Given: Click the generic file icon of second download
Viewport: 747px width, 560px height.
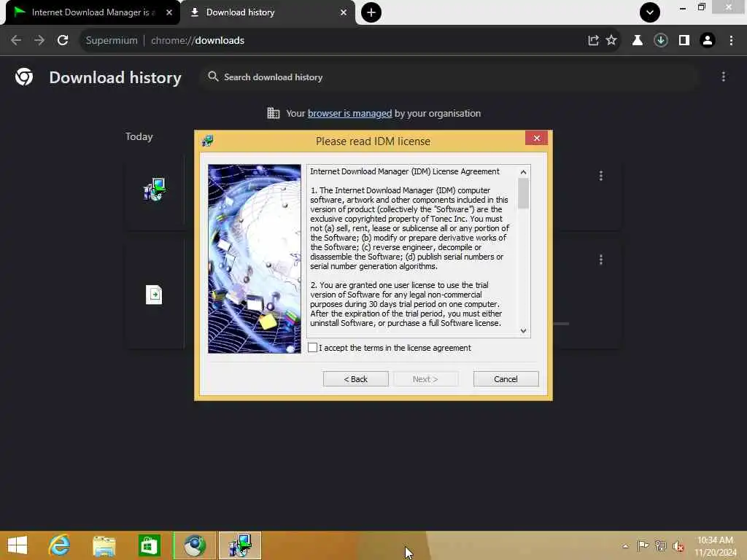Looking at the screenshot, I should pyautogui.click(x=154, y=295).
